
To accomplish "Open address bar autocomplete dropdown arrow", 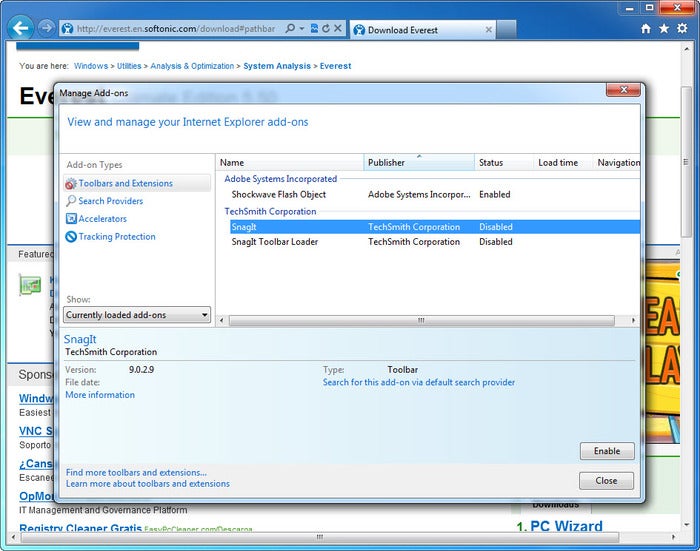I will pyautogui.click(x=302, y=29).
